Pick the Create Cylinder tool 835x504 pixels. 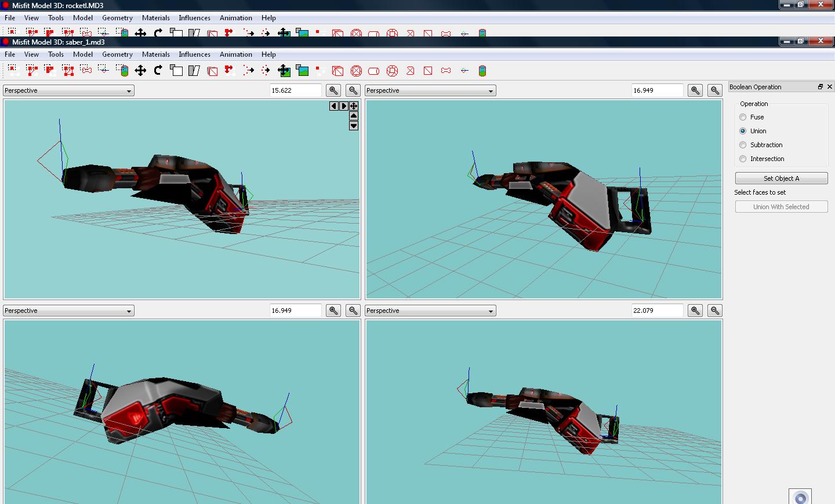(374, 71)
